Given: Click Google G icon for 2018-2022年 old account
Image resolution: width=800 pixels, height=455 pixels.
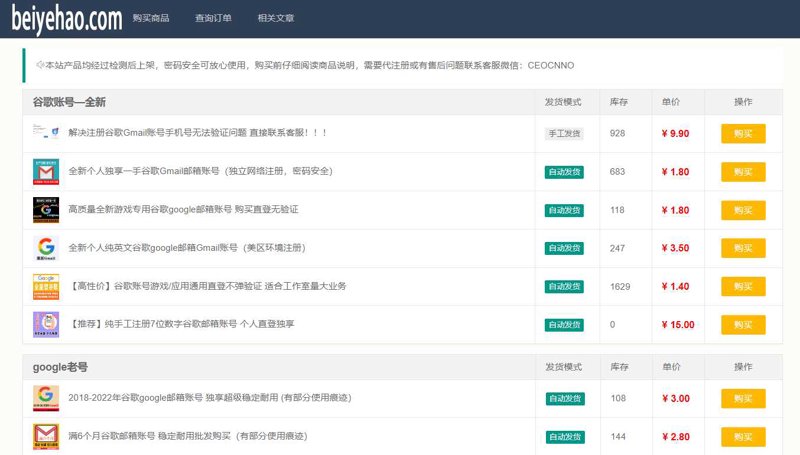Looking at the screenshot, I should pos(46,398).
